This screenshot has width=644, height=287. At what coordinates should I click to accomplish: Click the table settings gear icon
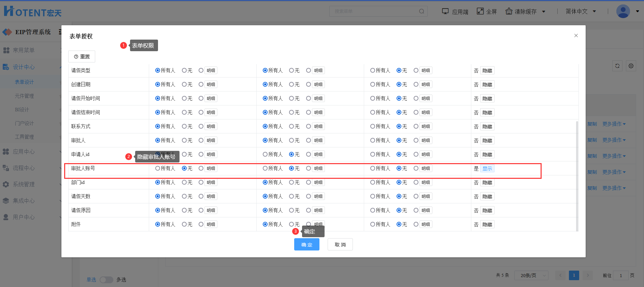[631, 66]
